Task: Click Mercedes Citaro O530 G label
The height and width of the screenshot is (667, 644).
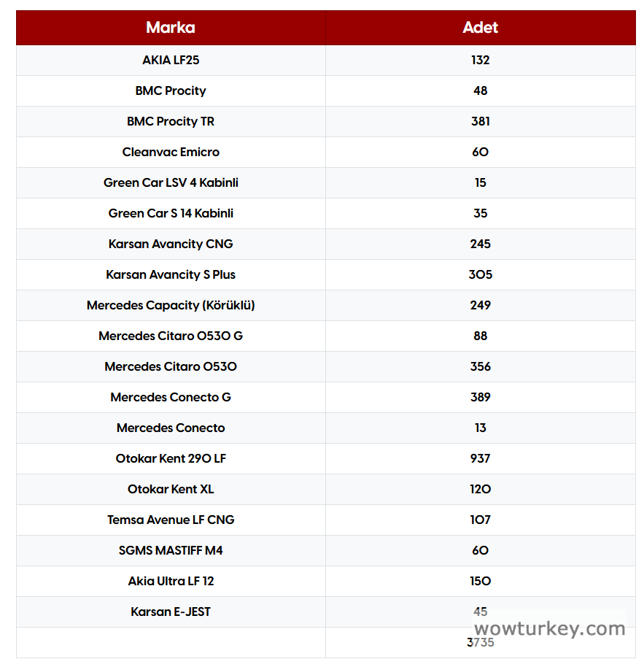Action: click(x=171, y=336)
